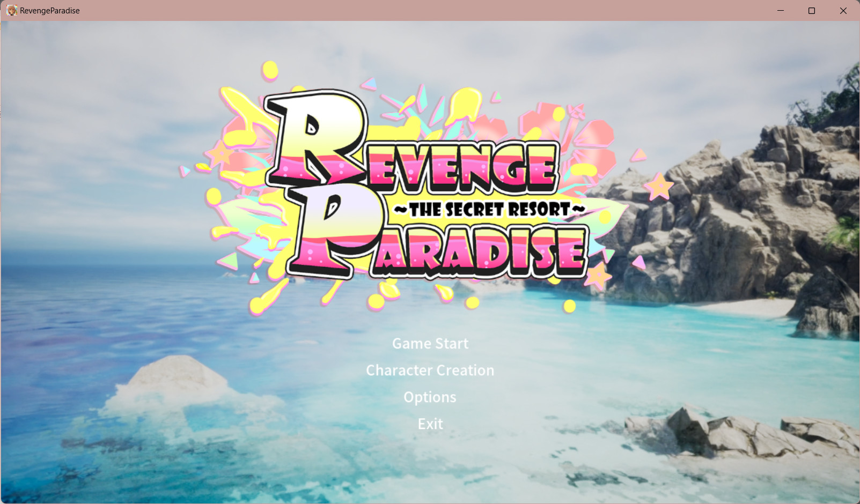Close the RevengeParadise window
The image size is (860, 504).
tap(843, 10)
